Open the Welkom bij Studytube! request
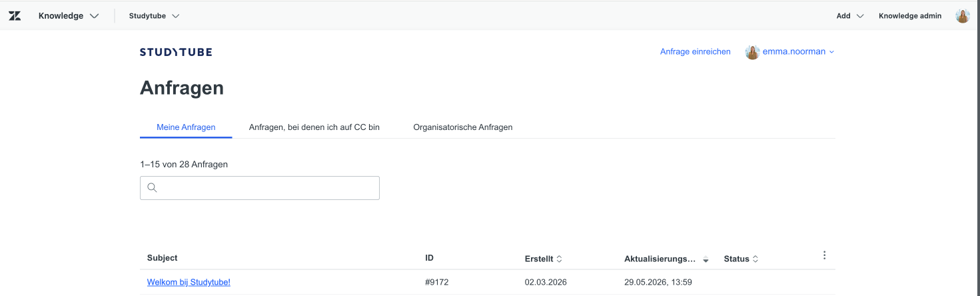 click(x=189, y=282)
